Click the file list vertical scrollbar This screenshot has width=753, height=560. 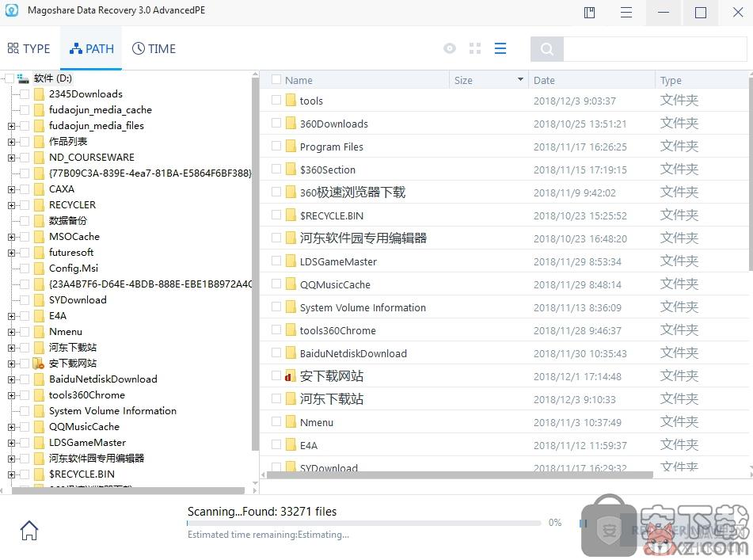point(751,173)
